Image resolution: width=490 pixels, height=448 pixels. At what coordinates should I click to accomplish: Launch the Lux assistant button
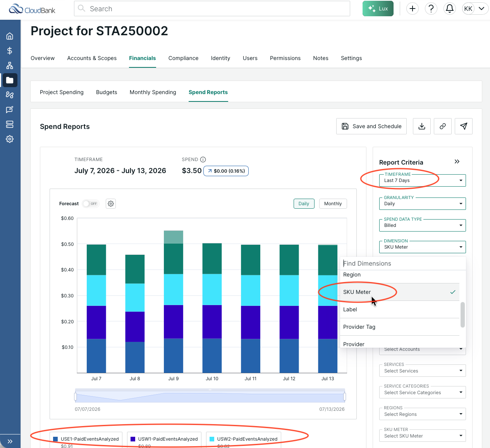click(x=378, y=9)
